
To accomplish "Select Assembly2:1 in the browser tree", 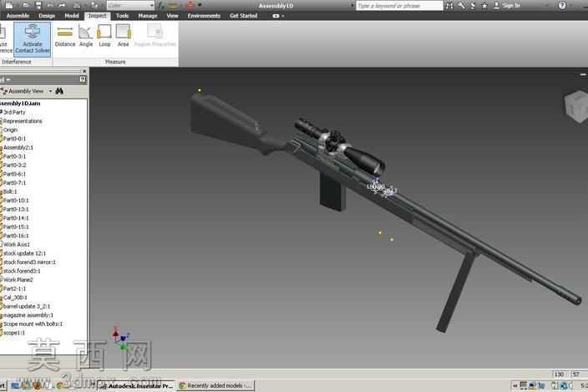I will click(x=18, y=147).
